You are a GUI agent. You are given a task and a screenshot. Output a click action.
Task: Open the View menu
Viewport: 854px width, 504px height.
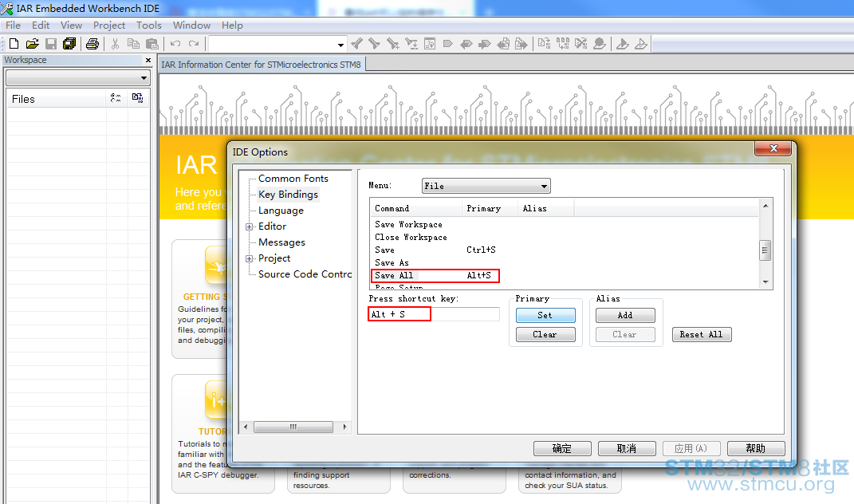point(71,25)
